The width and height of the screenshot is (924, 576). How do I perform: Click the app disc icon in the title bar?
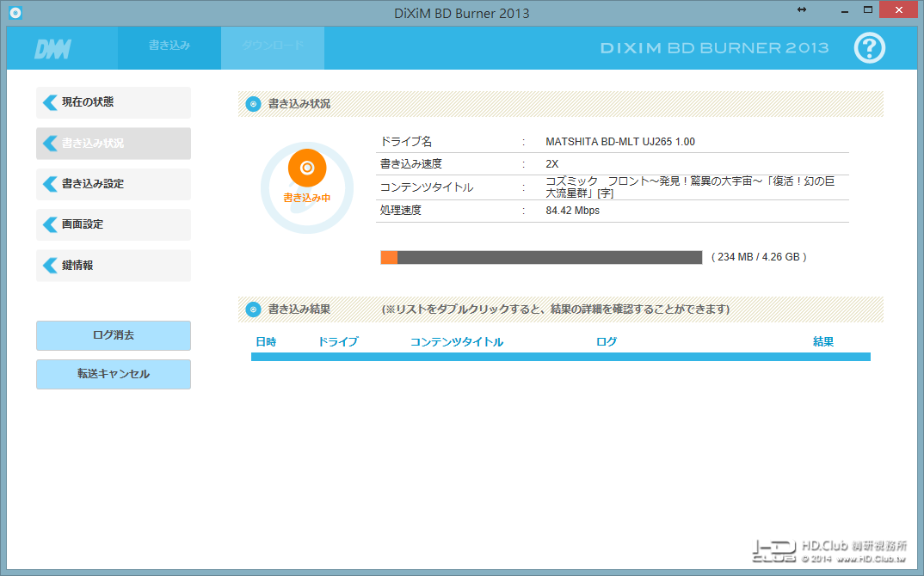click(15, 12)
